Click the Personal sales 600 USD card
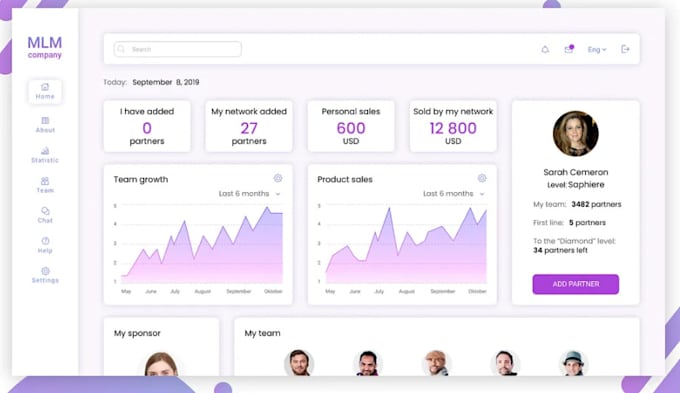The height and width of the screenshot is (393, 680). coord(351,126)
